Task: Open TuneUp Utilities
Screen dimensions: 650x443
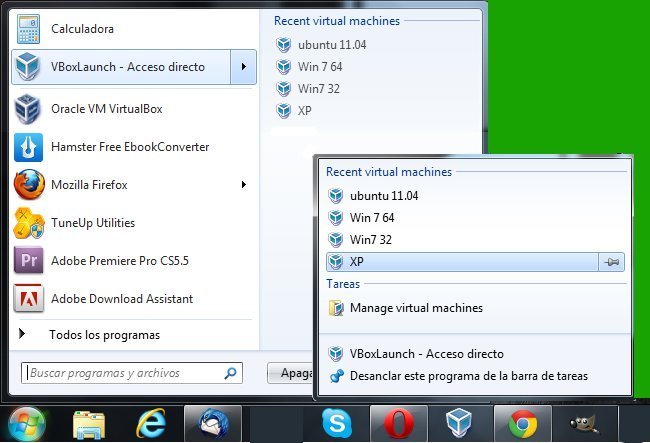Action: pos(134,223)
